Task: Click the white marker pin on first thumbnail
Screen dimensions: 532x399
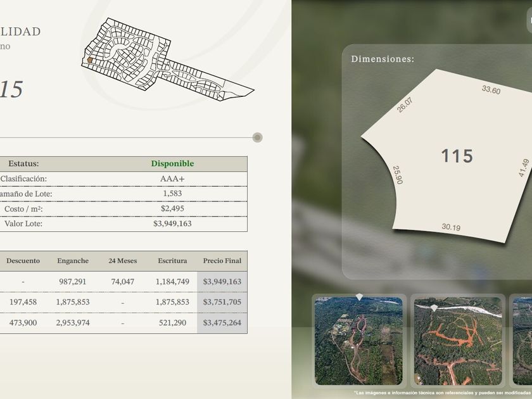Action: pyautogui.click(x=359, y=298)
